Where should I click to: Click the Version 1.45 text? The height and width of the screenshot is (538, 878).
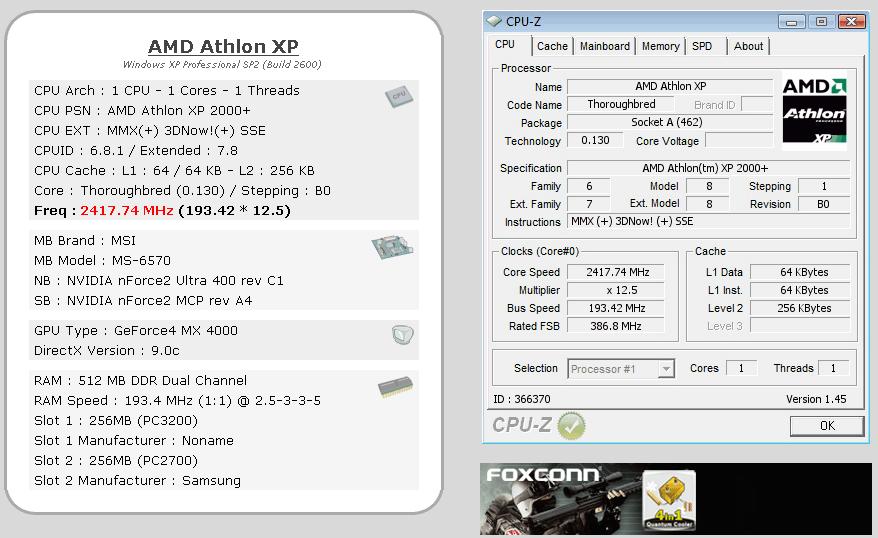[816, 399]
